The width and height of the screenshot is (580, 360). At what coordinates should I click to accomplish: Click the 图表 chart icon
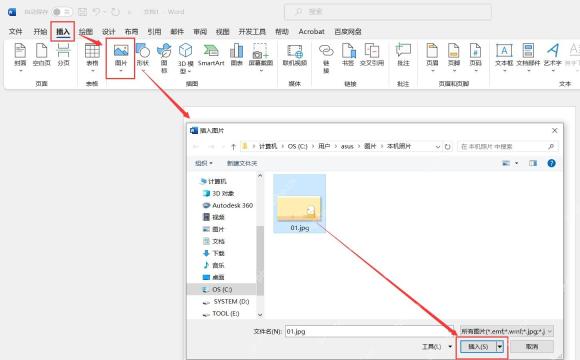click(236, 55)
